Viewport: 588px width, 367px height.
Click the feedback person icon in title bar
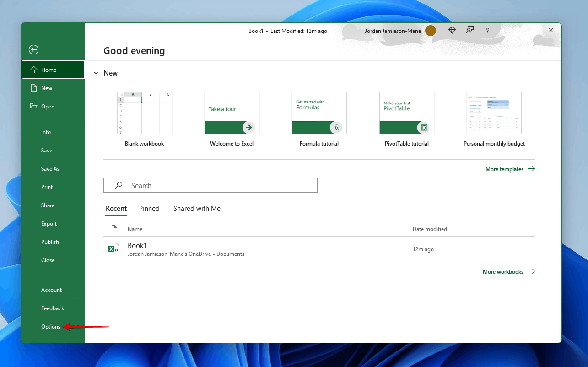click(x=470, y=31)
